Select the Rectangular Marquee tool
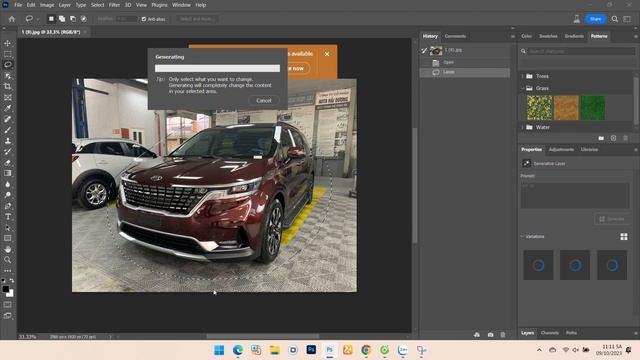Screen dimensions: 640x360 point(8,54)
